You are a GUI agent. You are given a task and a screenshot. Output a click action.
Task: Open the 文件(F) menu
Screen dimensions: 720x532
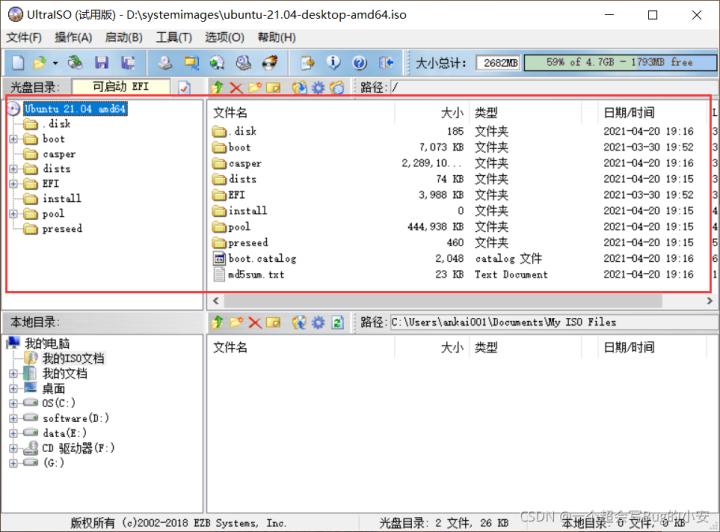[x=24, y=38]
